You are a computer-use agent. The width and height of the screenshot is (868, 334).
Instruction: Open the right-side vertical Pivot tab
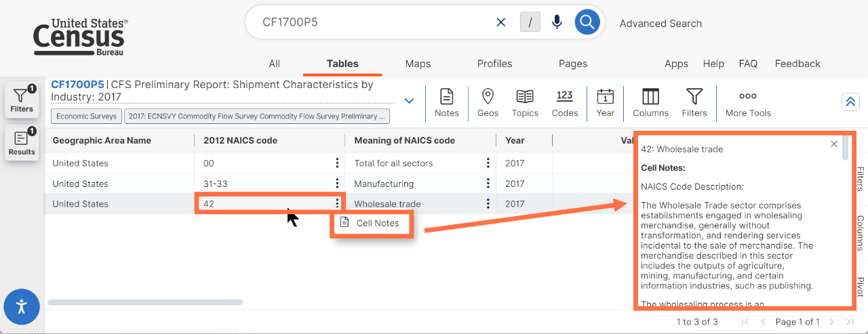(x=860, y=287)
